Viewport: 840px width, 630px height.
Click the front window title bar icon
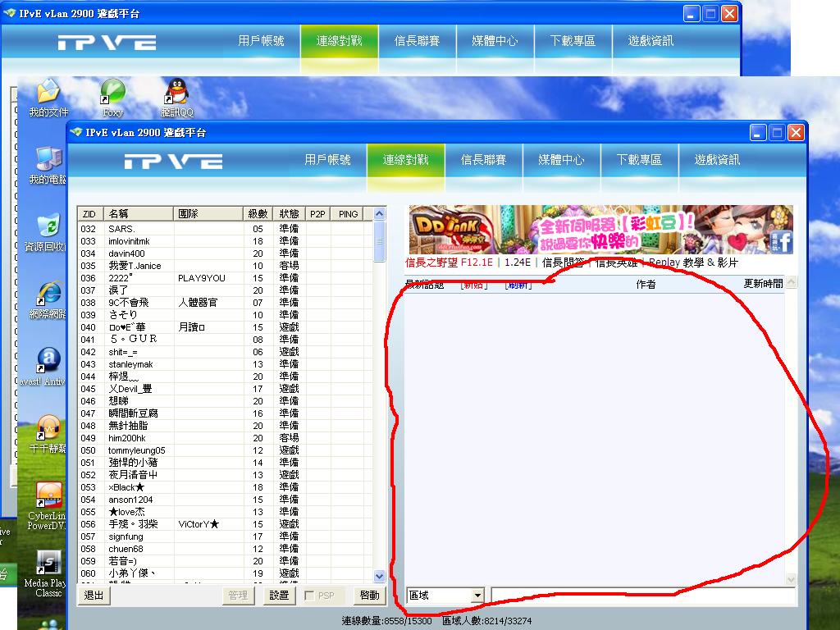76,132
